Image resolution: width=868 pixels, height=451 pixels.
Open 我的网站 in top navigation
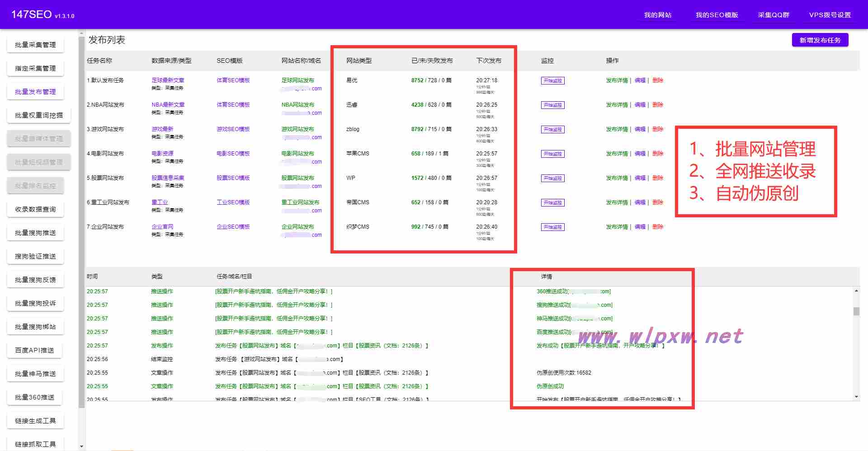pyautogui.click(x=658, y=15)
